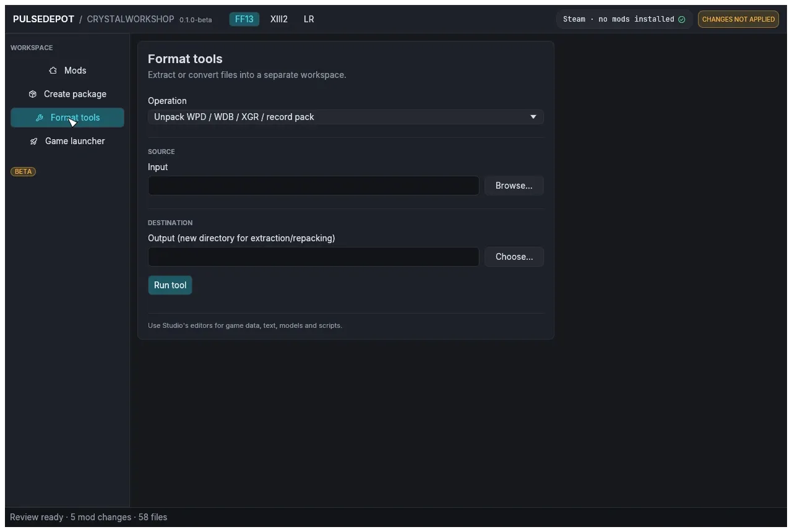Click the Studio's editors hint text
This screenshot has width=792, height=532.
pyautogui.click(x=245, y=325)
